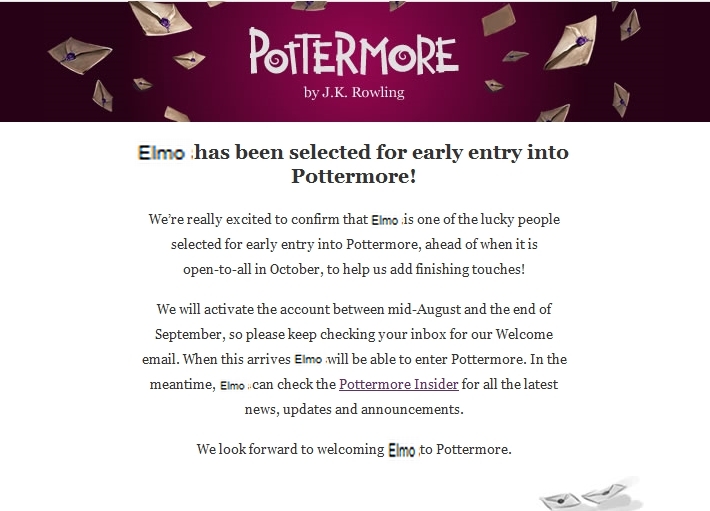710x511 pixels.
Task: Select the Elmo name in the headline
Action: pyautogui.click(x=162, y=153)
